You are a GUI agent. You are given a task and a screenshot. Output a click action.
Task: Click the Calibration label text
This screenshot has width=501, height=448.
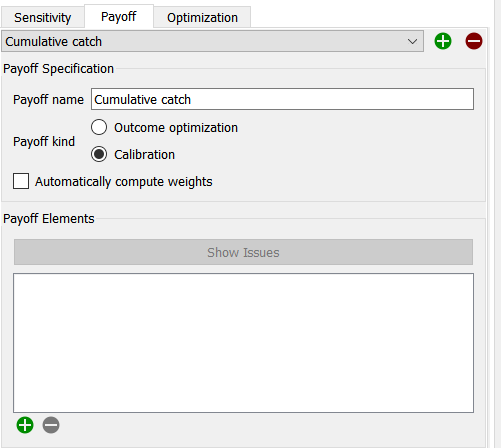(144, 155)
